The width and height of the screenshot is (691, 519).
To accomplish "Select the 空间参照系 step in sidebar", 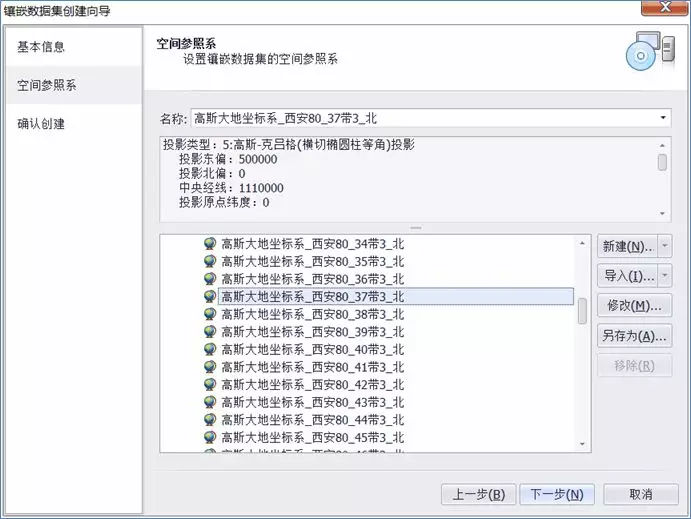I will coord(47,86).
